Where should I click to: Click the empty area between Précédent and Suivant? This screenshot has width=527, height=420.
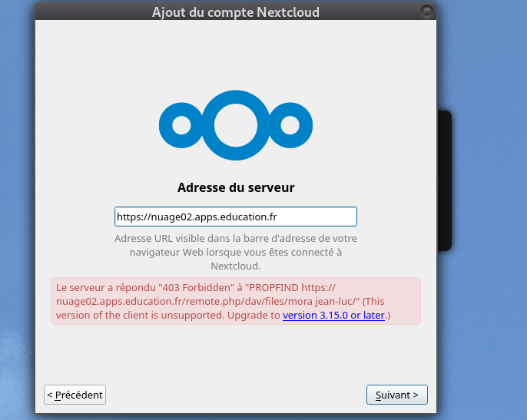(x=235, y=395)
